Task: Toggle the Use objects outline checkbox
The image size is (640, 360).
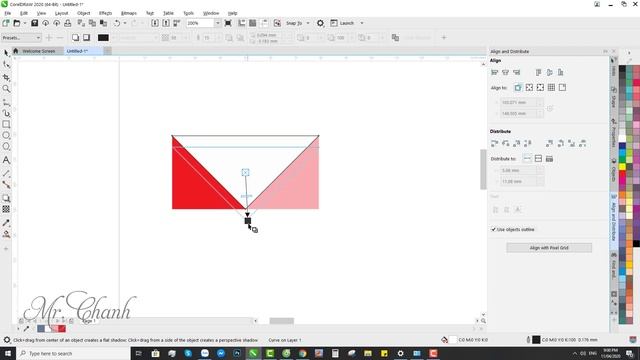Action: pos(493,229)
